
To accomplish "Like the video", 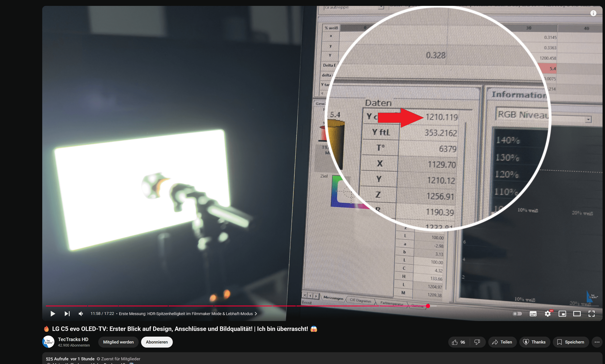I will point(458,342).
